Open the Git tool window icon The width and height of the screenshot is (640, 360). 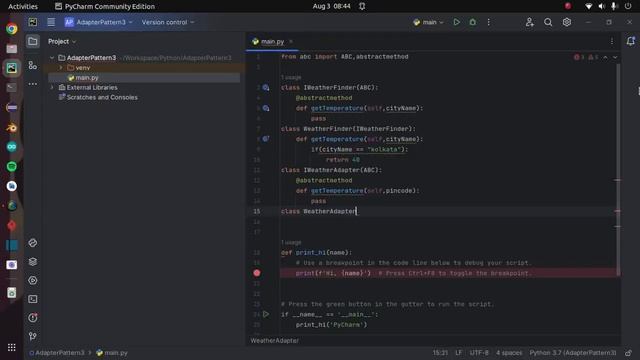click(x=33, y=336)
